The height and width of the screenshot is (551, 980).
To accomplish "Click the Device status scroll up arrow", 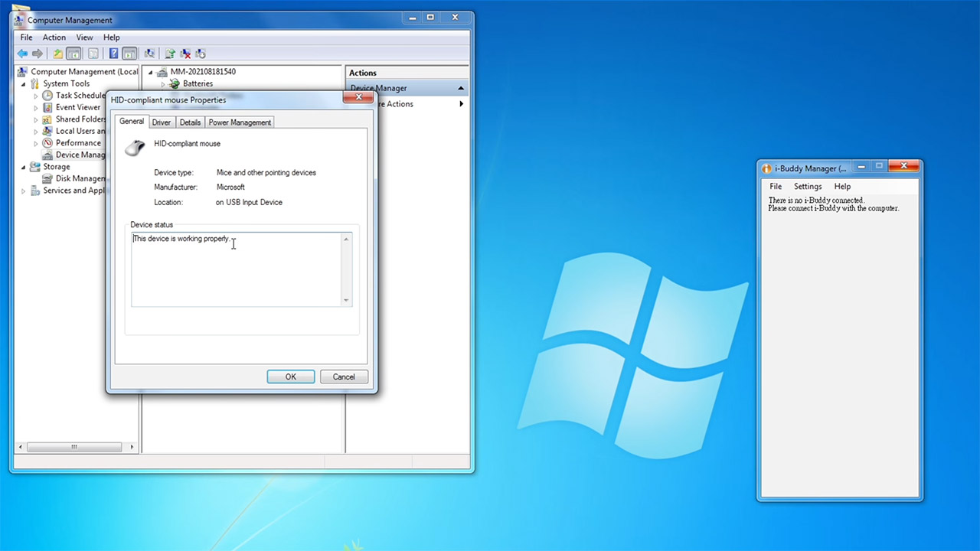I will click(346, 240).
